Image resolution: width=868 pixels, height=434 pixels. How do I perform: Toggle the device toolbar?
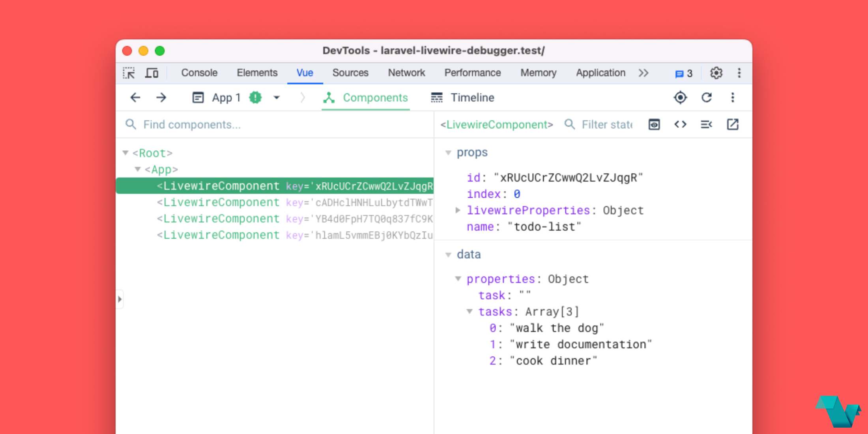tap(152, 73)
